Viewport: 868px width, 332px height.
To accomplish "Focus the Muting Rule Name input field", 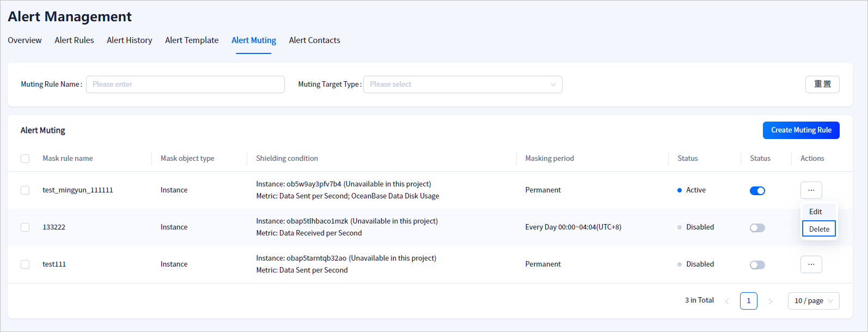I will [x=185, y=84].
